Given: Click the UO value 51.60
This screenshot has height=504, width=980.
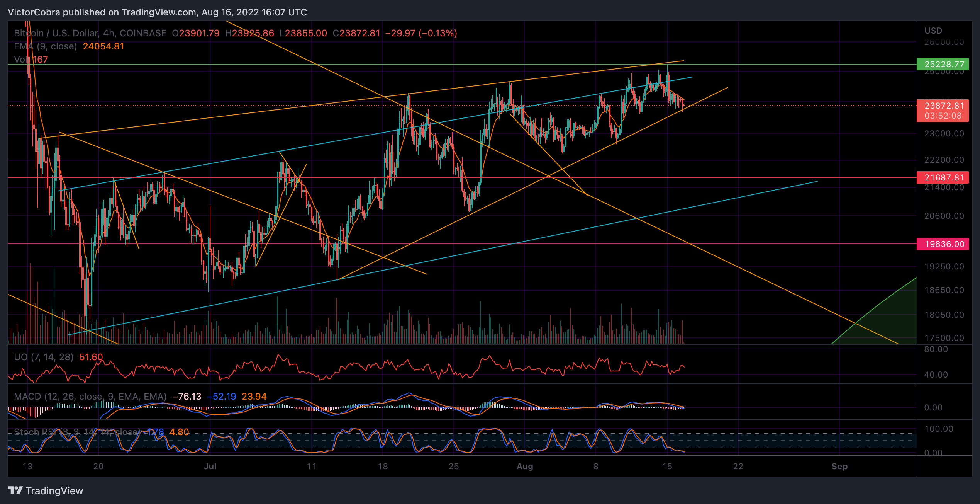Looking at the screenshot, I should [x=91, y=357].
